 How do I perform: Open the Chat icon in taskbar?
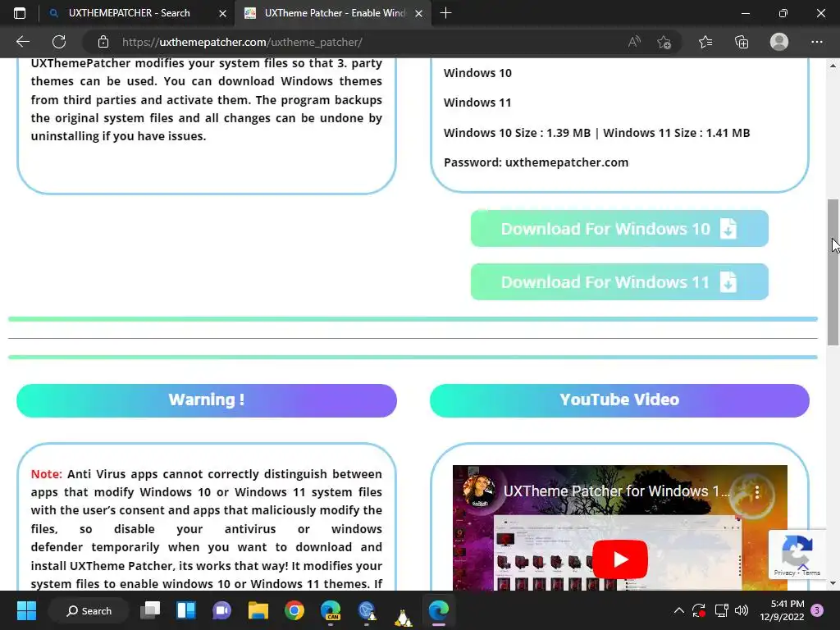pos(221,610)
